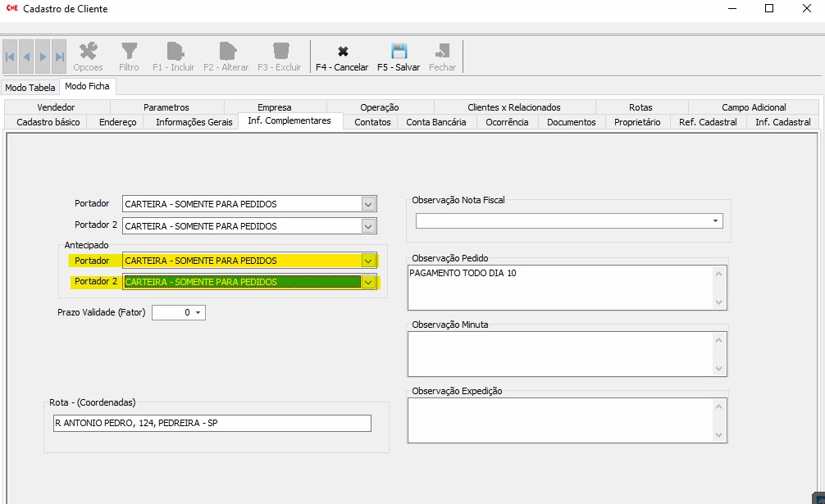
Task: Open the Observação Nota Fiscal dropdown
Action: 715,221
